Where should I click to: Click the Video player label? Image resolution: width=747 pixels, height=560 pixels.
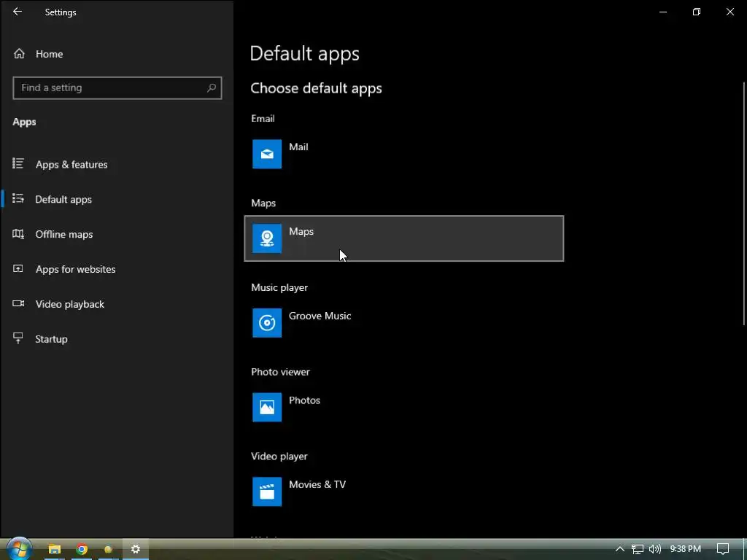click(x=279, y=456)
